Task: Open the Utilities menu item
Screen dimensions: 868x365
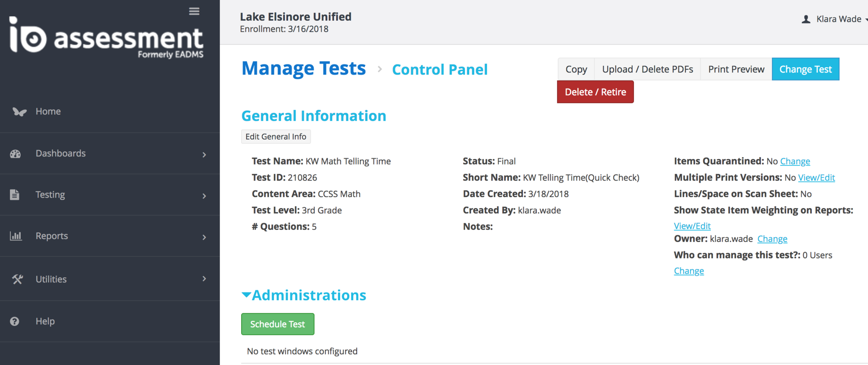Action: pyautogui.click(x=51, y=279)
